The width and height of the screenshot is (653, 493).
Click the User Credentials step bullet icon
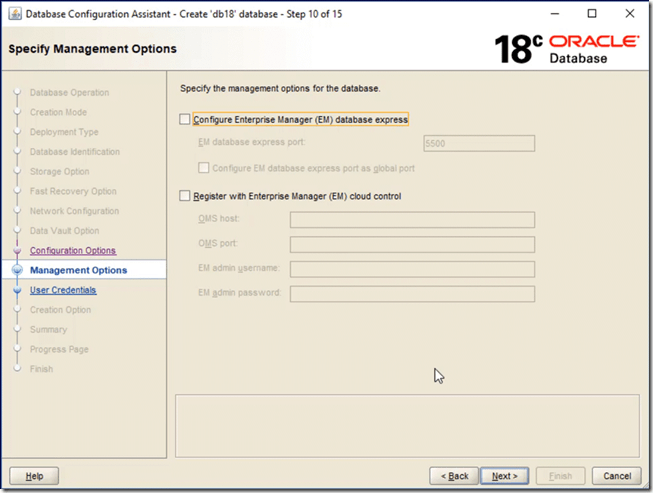coord(17,290)
